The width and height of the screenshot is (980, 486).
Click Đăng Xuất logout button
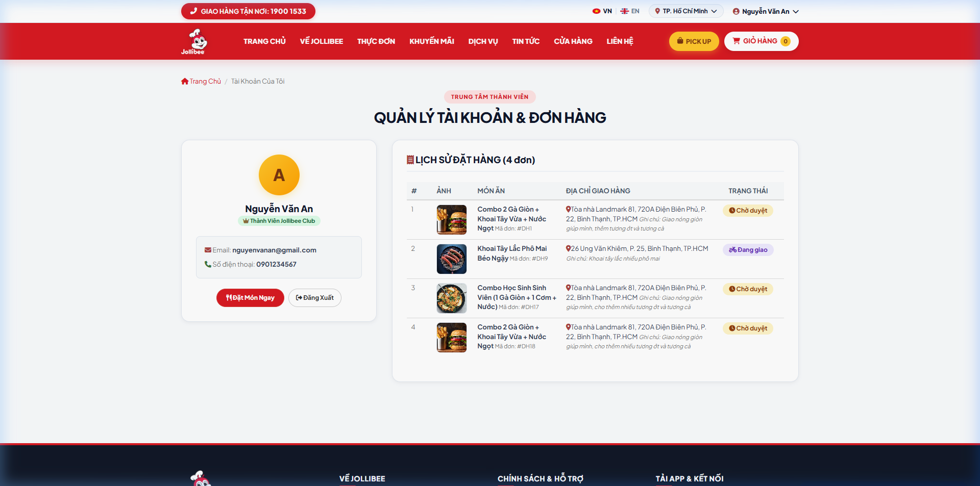coord(315,298)
